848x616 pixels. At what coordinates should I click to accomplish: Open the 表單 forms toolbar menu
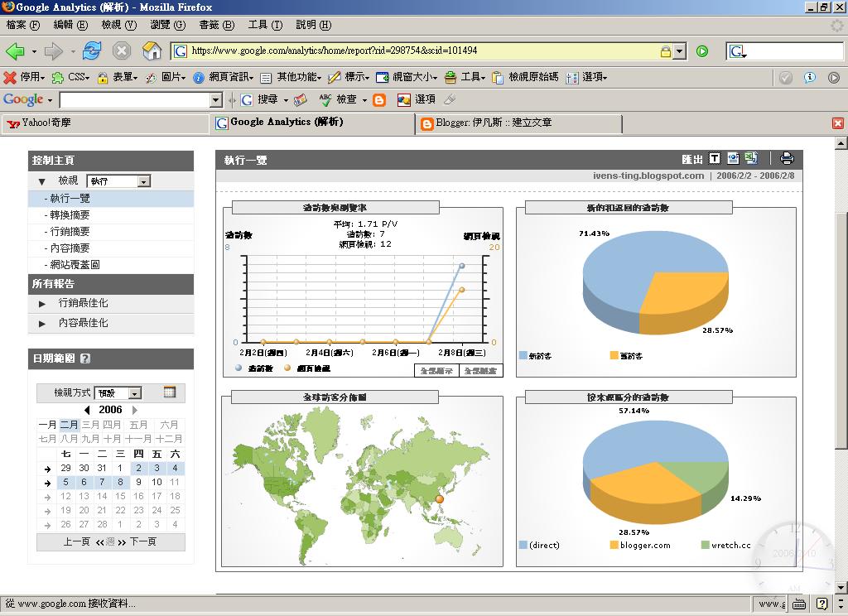coord(118,77)
